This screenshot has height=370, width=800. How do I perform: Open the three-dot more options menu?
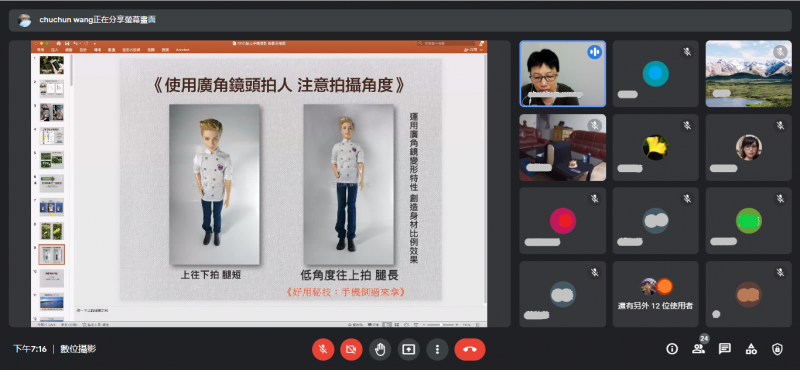(437, 349)
